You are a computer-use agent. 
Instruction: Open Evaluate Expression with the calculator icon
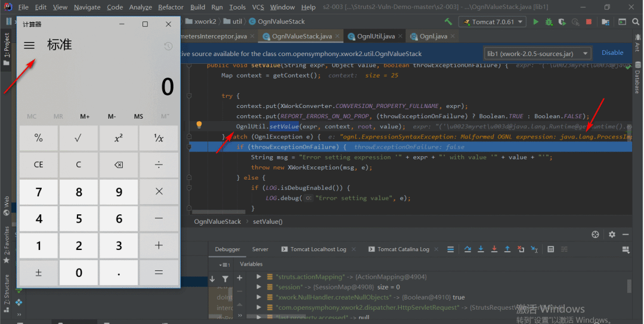[551, 249]
